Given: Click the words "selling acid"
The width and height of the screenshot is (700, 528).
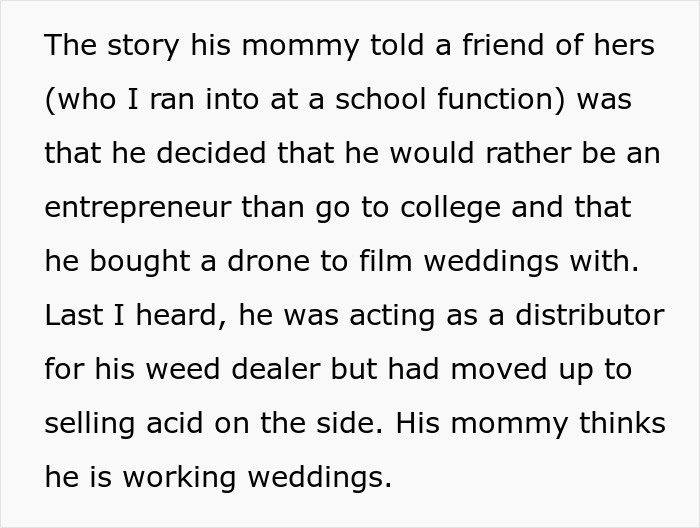Looking at the screenshot, I should pos(124,424).
